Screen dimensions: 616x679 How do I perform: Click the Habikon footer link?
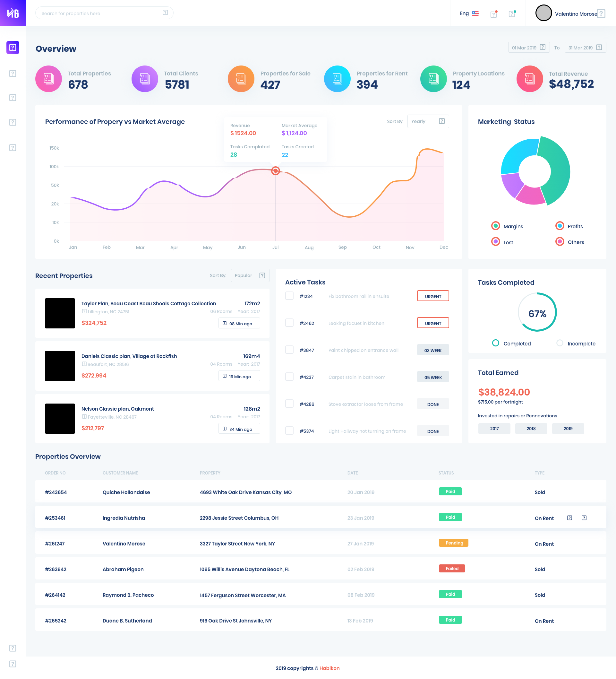329,668
